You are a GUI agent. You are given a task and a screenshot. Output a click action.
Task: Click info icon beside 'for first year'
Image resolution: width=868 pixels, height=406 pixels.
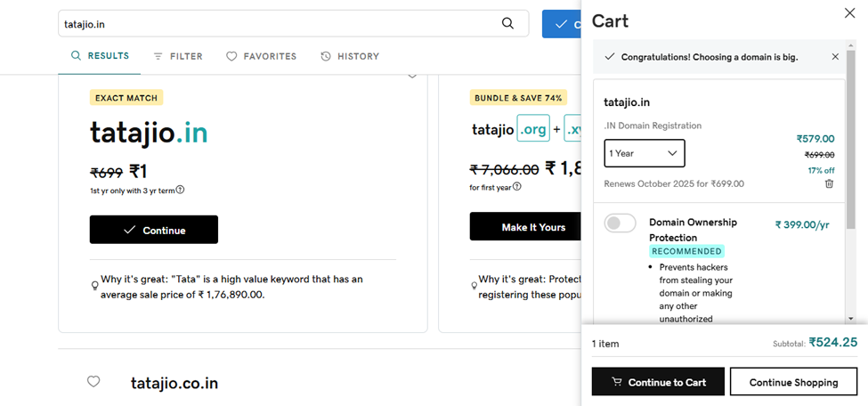(x=517, y=187)
